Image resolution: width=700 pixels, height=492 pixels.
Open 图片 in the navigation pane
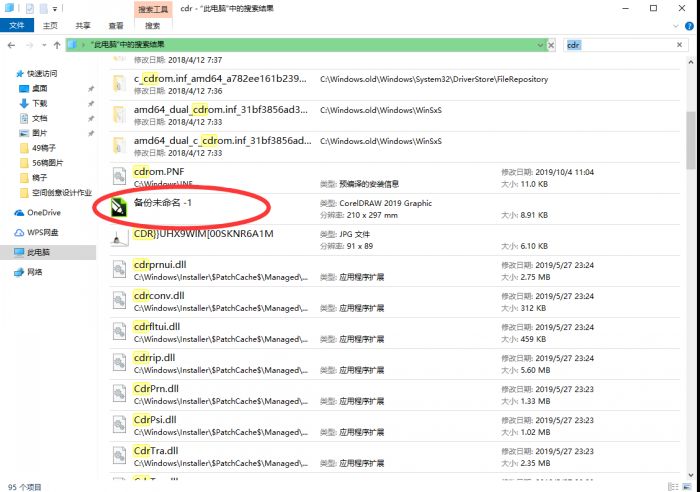pyautogui.click(x=39, y=133)
